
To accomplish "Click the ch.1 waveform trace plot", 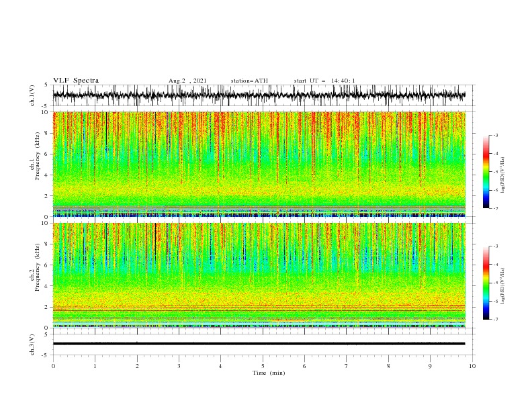I will click(259, 95).
